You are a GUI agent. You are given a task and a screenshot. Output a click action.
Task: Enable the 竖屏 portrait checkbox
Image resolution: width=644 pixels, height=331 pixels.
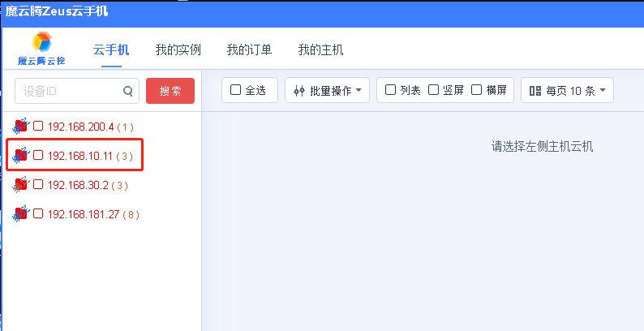pos(433,89)
